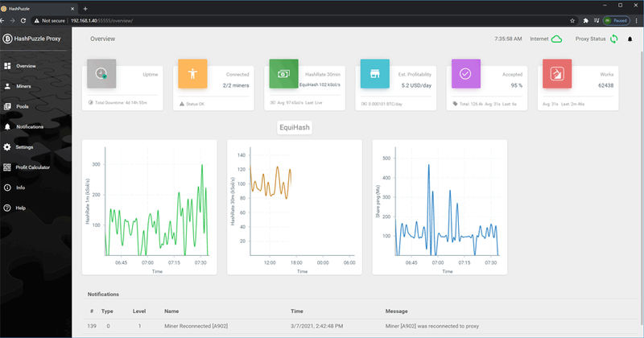Click the Total Downtime 4d 14h 55m text
Screen dimensions: 644x338
point(121,103)
